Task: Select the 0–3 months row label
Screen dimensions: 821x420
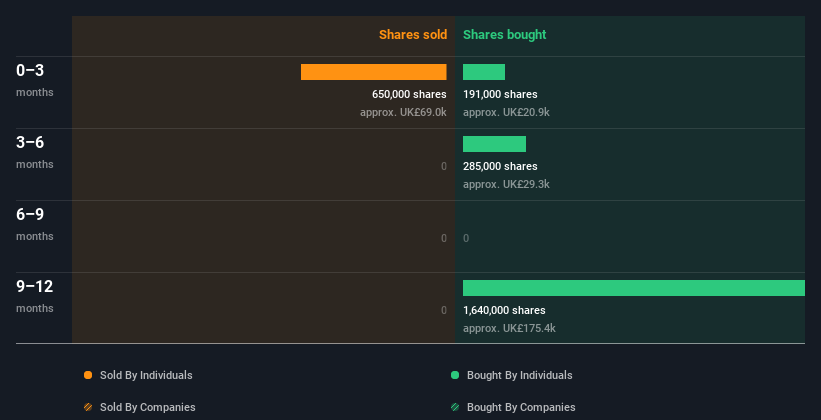Action: click(x=35, y=80)
